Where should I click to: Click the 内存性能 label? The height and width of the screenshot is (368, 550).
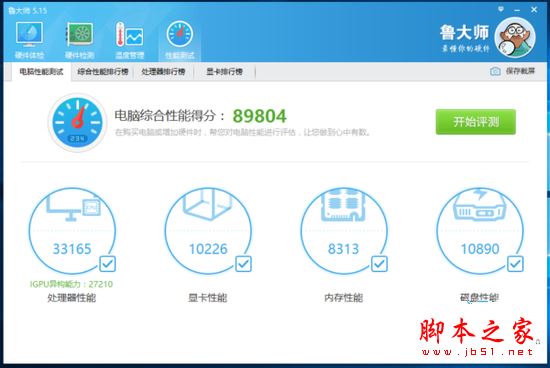pyautogui.click(x=343, y=298)
